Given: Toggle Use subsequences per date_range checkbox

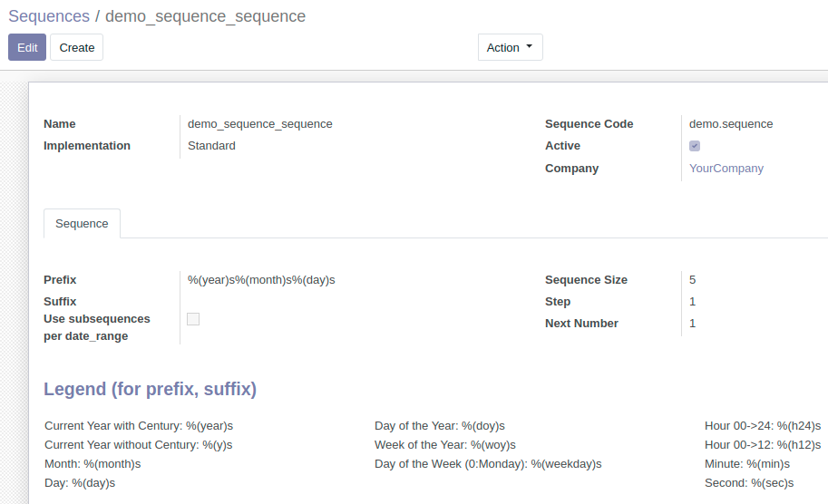Looking at the screenshot, I should [x=193, y=319].
